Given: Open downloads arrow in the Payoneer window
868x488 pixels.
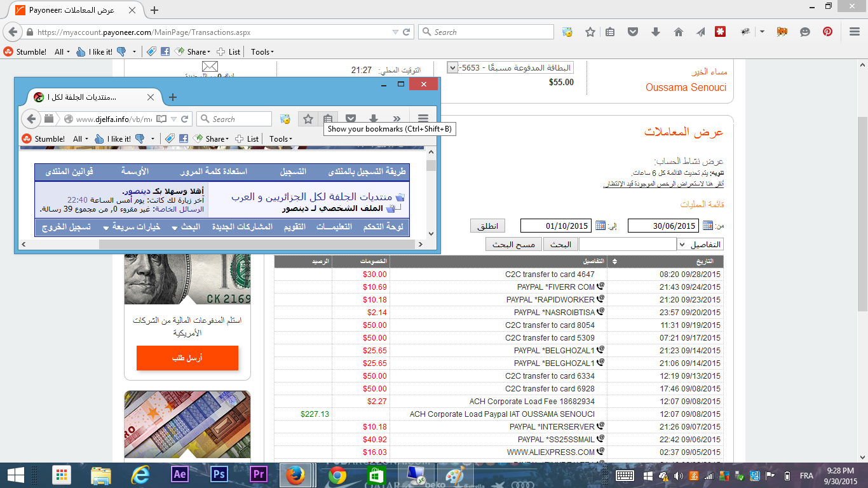Looking at the screenshot, I should click(x=656, y=32).
